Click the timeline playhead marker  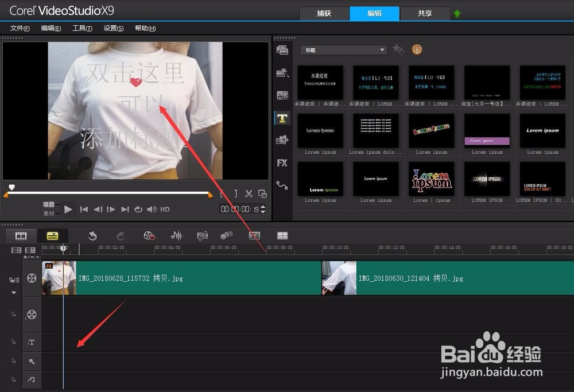coord(63,249)
